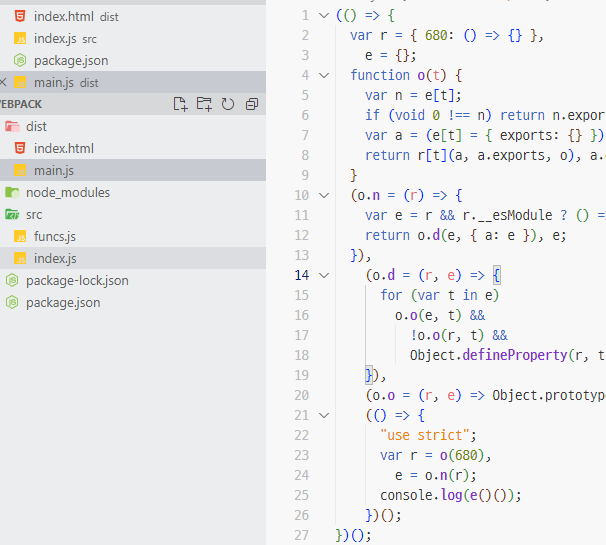Open index.js src from open editors

point(65,38)
